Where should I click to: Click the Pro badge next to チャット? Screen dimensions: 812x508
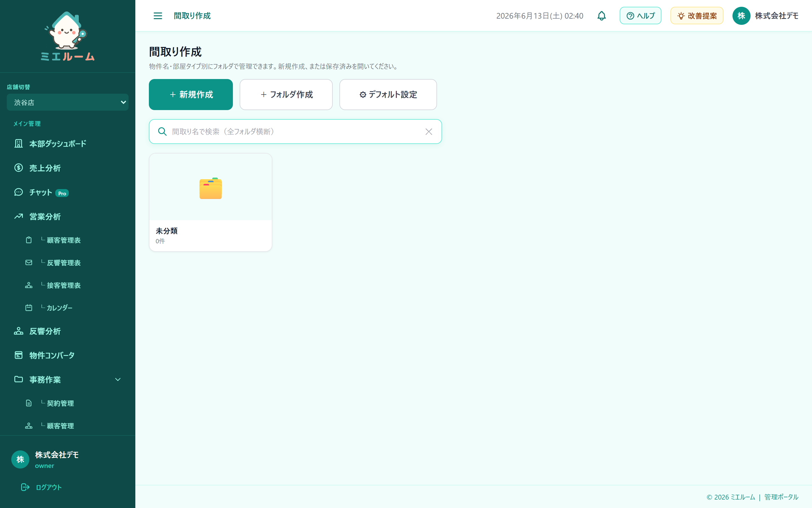tap(62, 193)
